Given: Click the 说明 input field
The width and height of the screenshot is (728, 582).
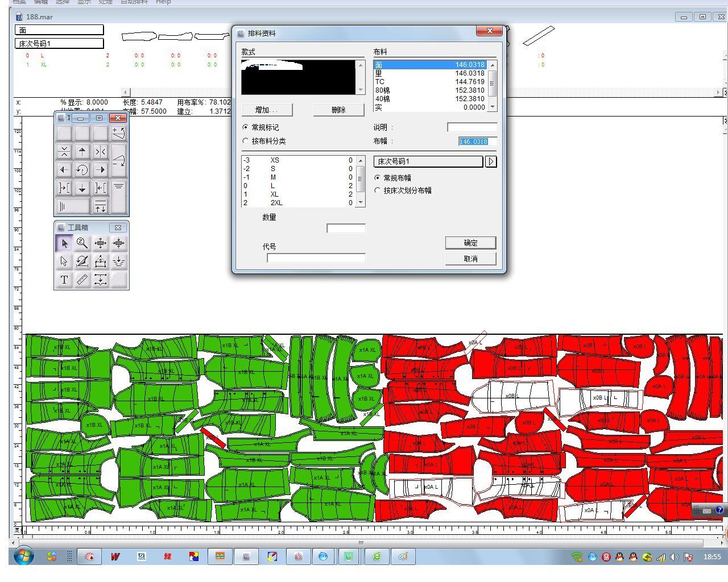Looking at the screenshot, I should pyautogui.click(x=472, y=127).
